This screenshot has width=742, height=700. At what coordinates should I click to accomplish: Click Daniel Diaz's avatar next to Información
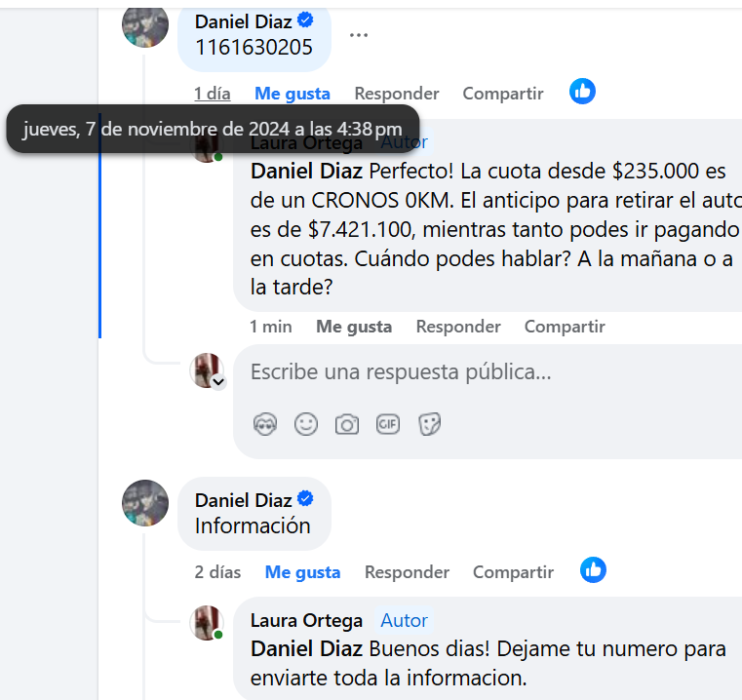click(145, 503)
